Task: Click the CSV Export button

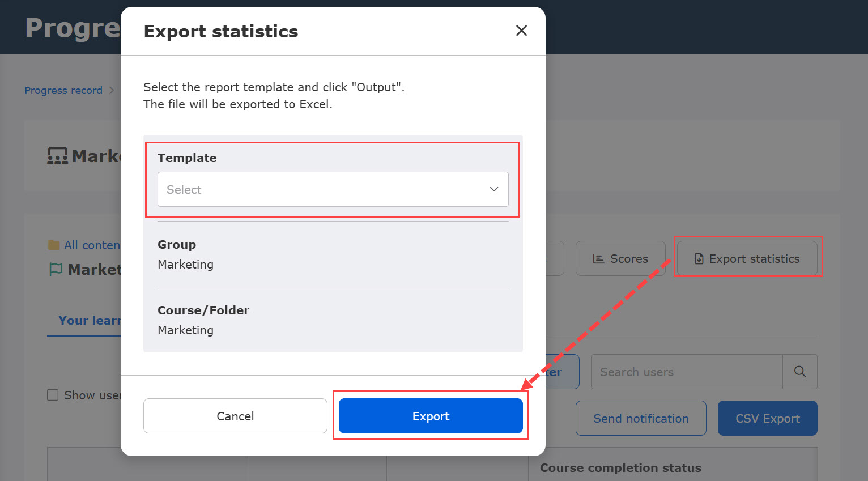Action: 767,418
